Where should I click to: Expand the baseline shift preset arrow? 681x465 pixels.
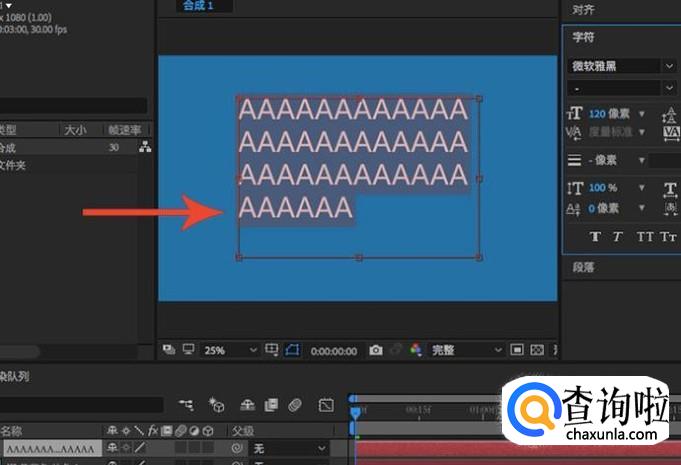[641, 208]
